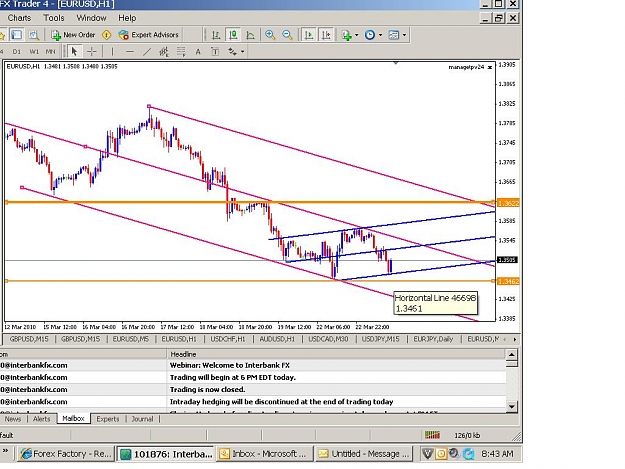This screenshot has width=625, height=469.
Task: Open Forex Factory taskbar button
Action: tap(66, 454)
